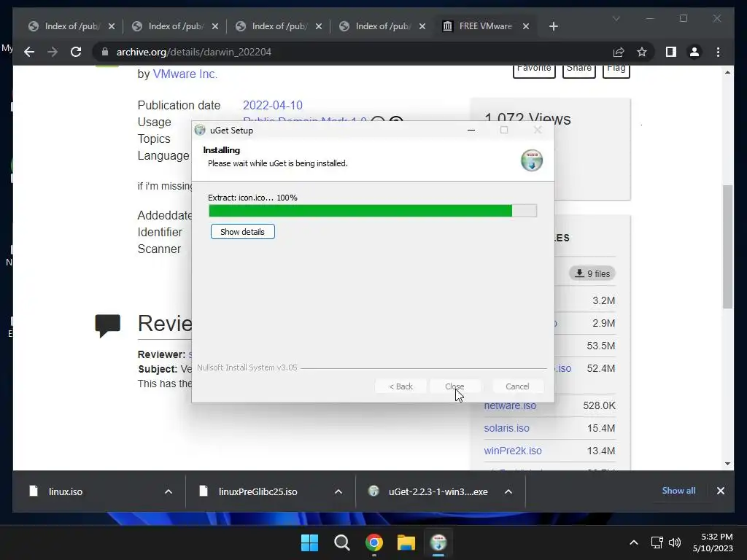The image size is (747, 560).
Task: Click uGet Setup icon in taskbar
Action: coord(438,542)
